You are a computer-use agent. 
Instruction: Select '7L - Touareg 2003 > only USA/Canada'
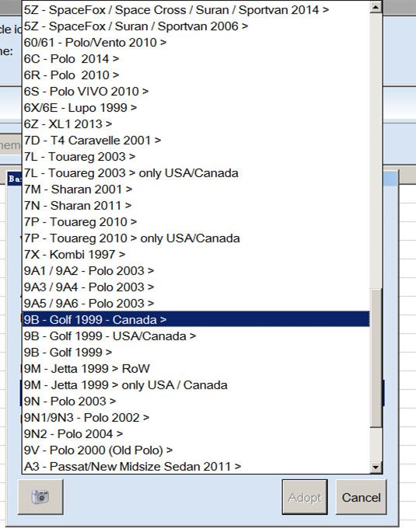pos(196,173)
